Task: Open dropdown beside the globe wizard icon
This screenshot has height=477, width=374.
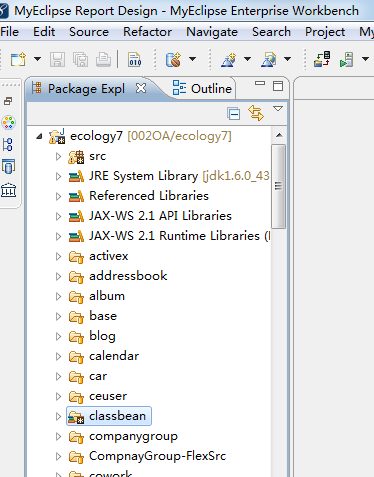Action: tap(287, 59)
